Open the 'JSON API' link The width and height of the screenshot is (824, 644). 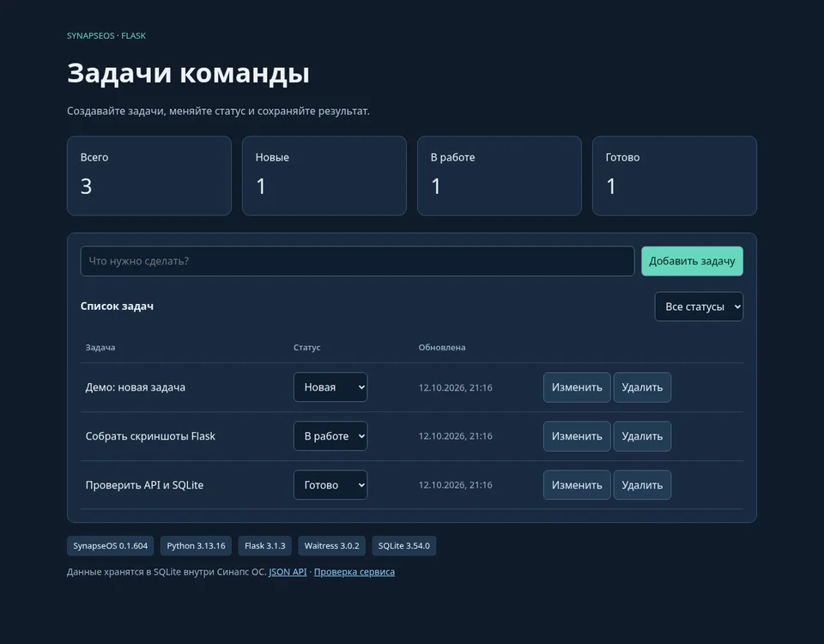[x=288, y=572]
